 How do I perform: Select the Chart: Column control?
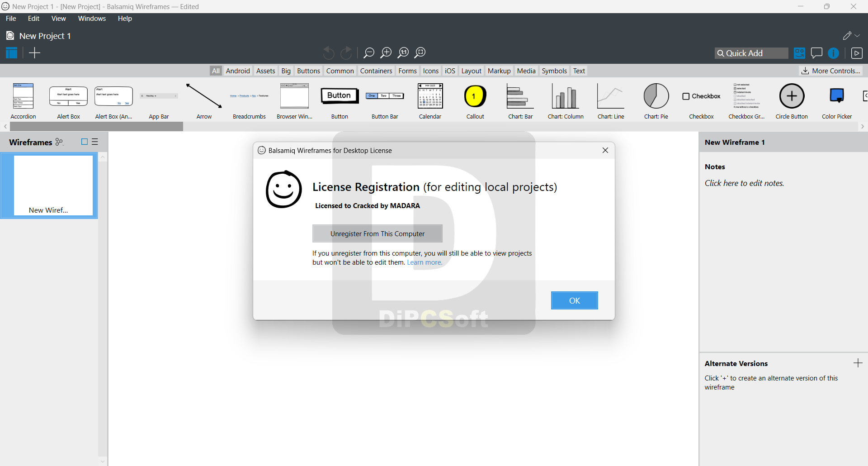[x=566, y=101]
